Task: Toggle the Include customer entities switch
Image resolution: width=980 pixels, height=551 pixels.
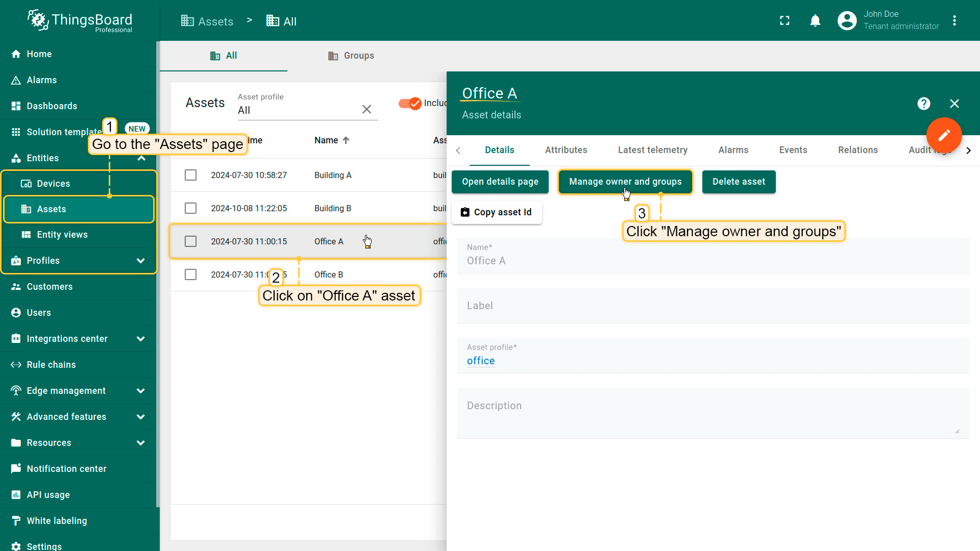Action: (x=410, y=103)
